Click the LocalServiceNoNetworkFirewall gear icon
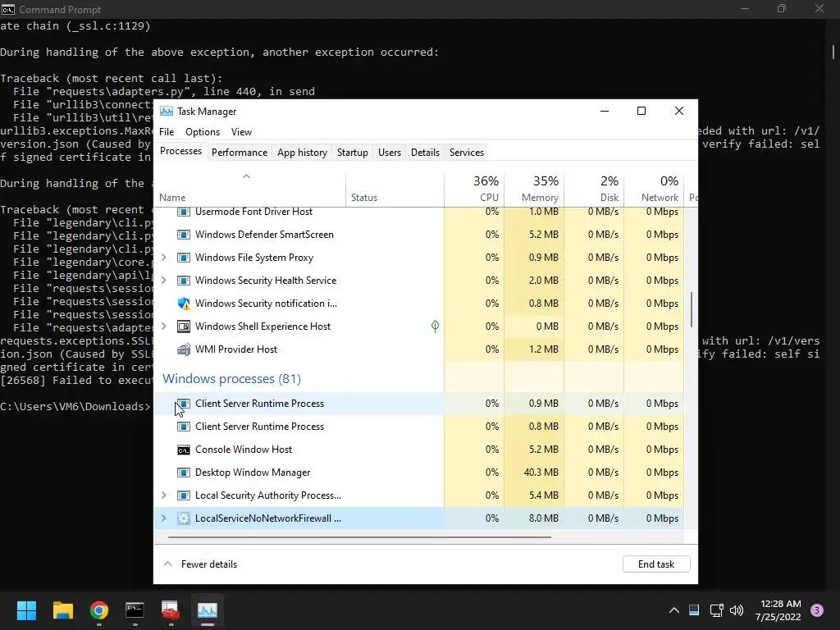The height and width of the screenshot is (630, 840). click(183, 518)
